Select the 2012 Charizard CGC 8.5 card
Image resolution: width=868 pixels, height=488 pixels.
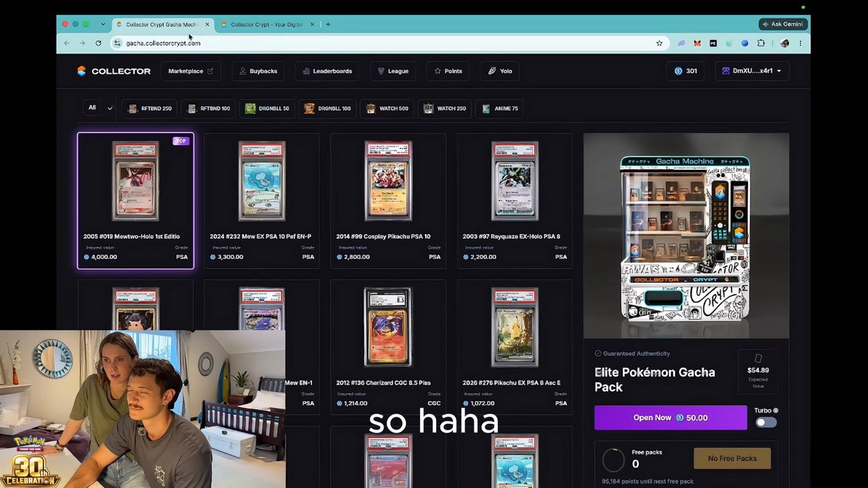pyautogui.click(x=388, y=347)
